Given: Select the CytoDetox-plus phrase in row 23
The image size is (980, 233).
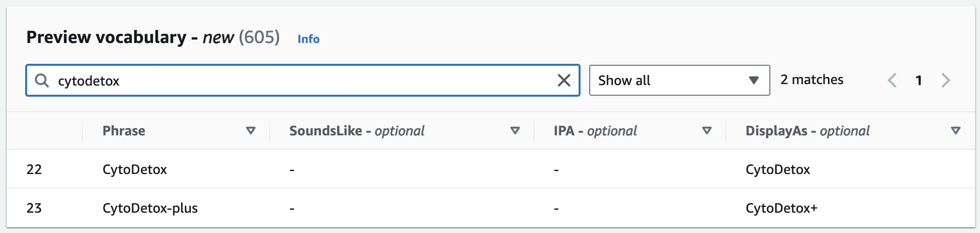Looking at the screenshot, I should click(x=150, y=208).
